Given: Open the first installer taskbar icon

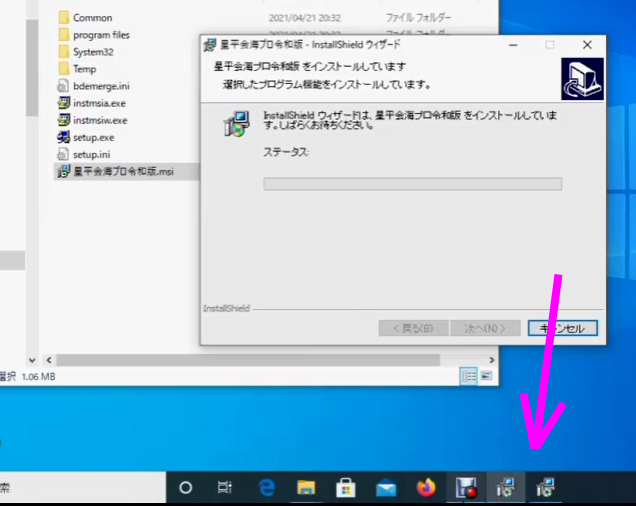Looking at the screenshot, I should click(505, 487).
